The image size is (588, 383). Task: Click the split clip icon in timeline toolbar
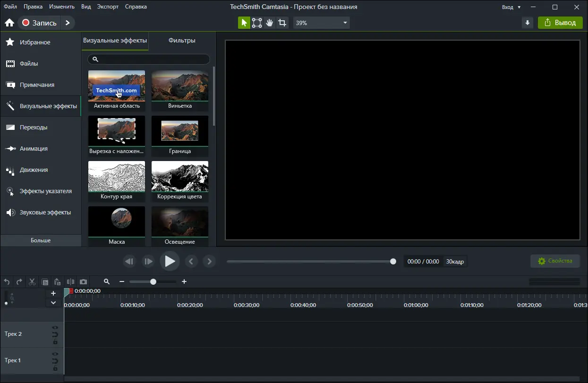[71, 282]
